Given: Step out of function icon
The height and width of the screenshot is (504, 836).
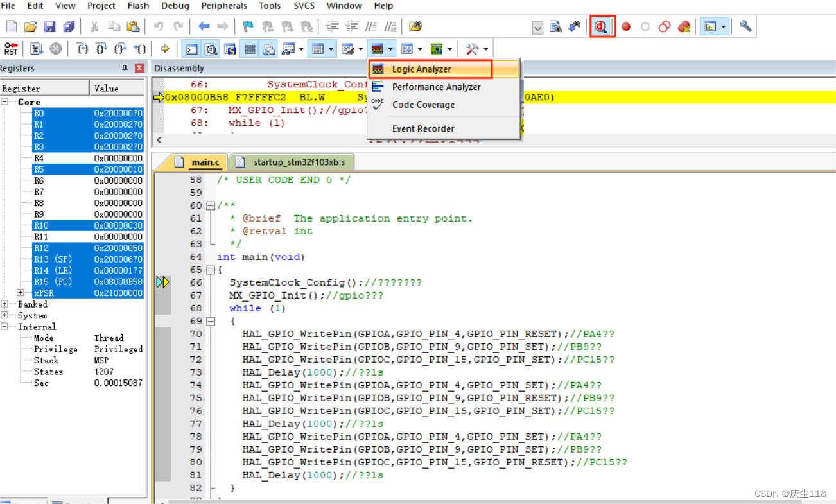Looking at the screenshot, I should [x=120, y=49].
